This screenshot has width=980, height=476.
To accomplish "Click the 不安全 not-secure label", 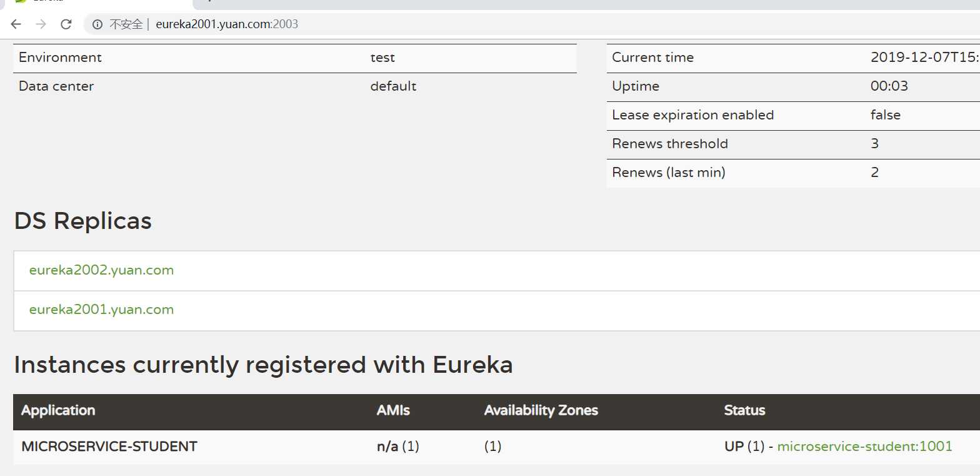I will 126,24.
